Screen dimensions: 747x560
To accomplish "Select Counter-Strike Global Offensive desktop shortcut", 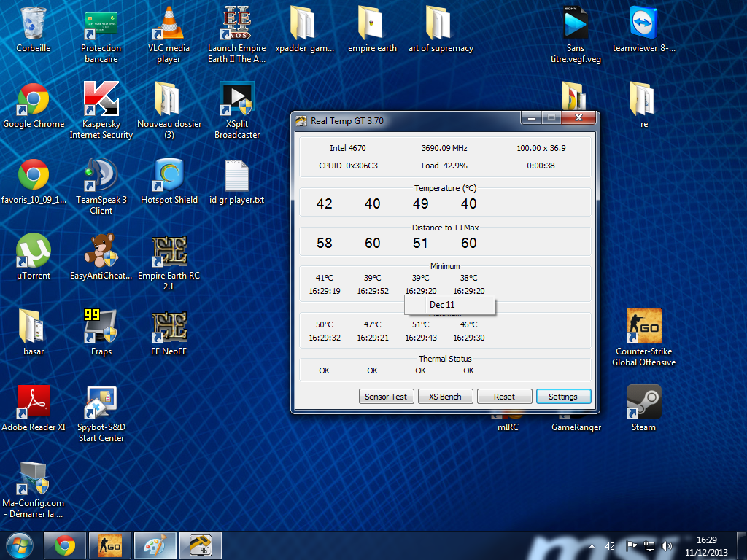I will pos(643,327).
